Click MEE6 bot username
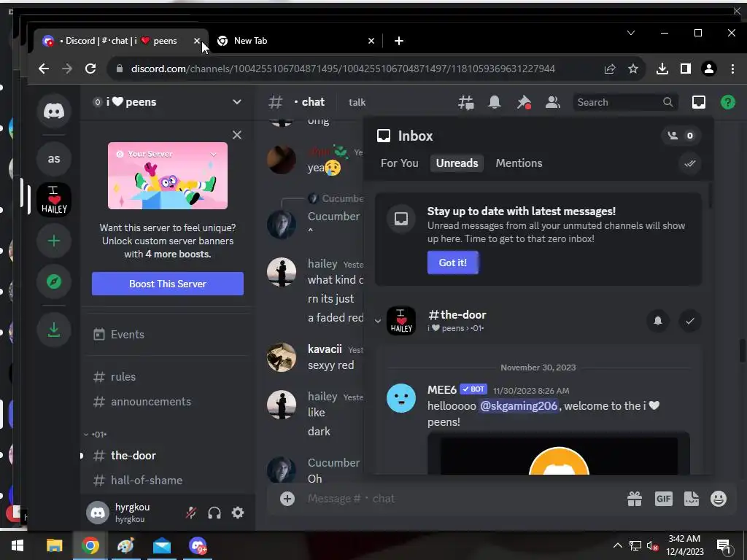747x560 pixels. pos(441,389)
